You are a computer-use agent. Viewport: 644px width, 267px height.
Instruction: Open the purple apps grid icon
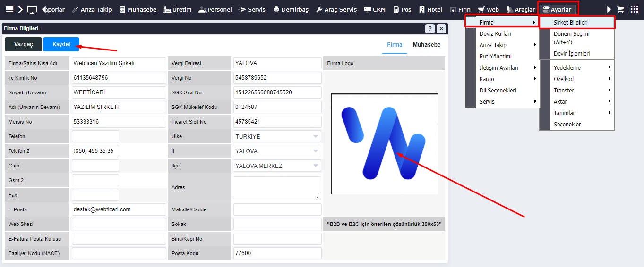[634, 9]
